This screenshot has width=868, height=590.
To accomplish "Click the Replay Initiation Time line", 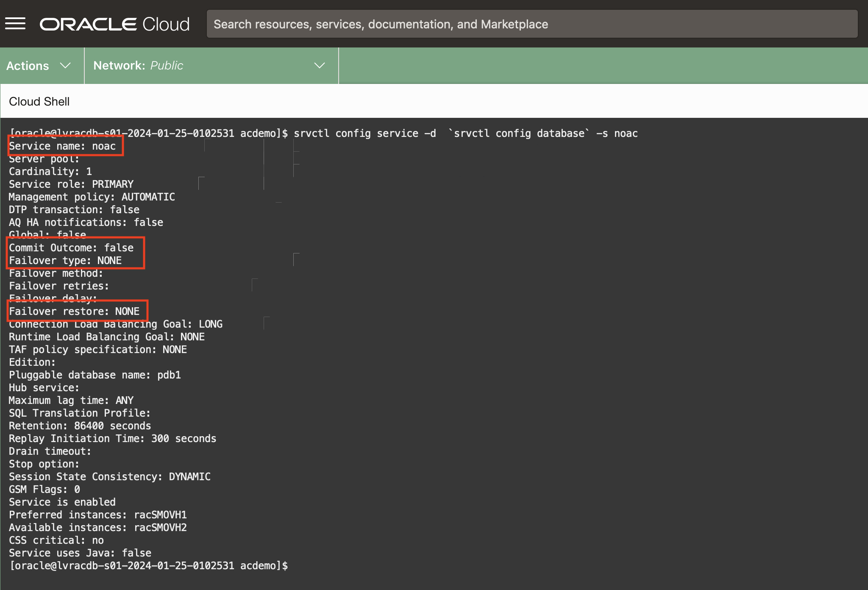I will click(113, 439).
